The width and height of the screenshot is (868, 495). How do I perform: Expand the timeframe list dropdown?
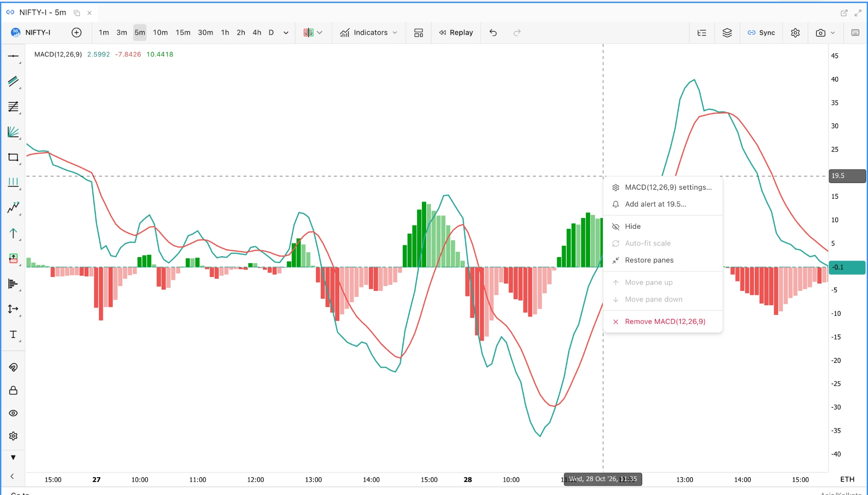[x=286, y=33]
